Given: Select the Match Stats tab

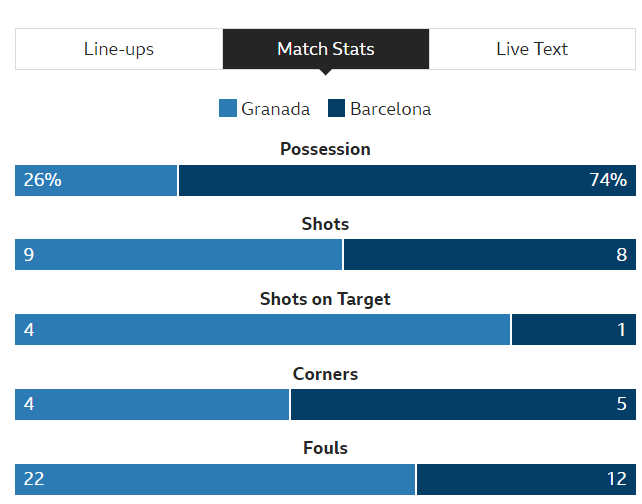Looking at the screenshot, I should click(325, 49).
